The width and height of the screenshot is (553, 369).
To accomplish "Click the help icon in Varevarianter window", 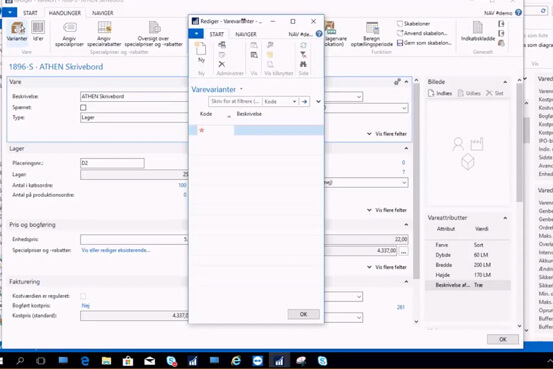I will click(x=319, y=34).
